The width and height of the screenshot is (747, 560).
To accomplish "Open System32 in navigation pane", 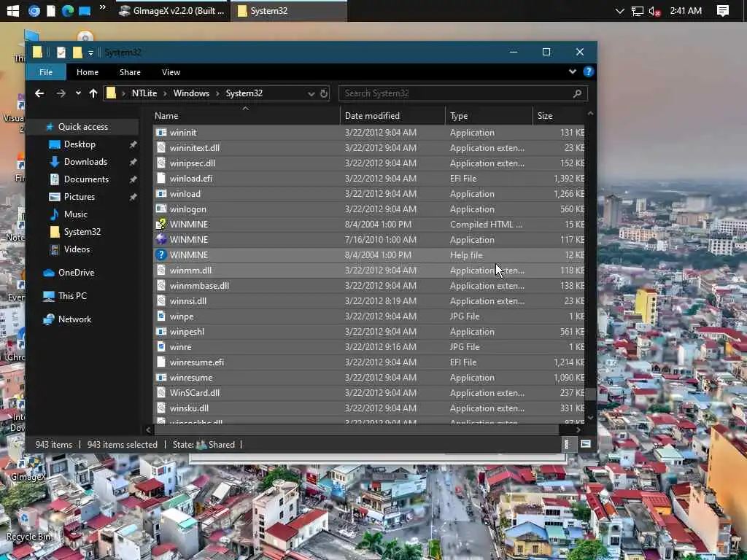I will pos(82,232).
